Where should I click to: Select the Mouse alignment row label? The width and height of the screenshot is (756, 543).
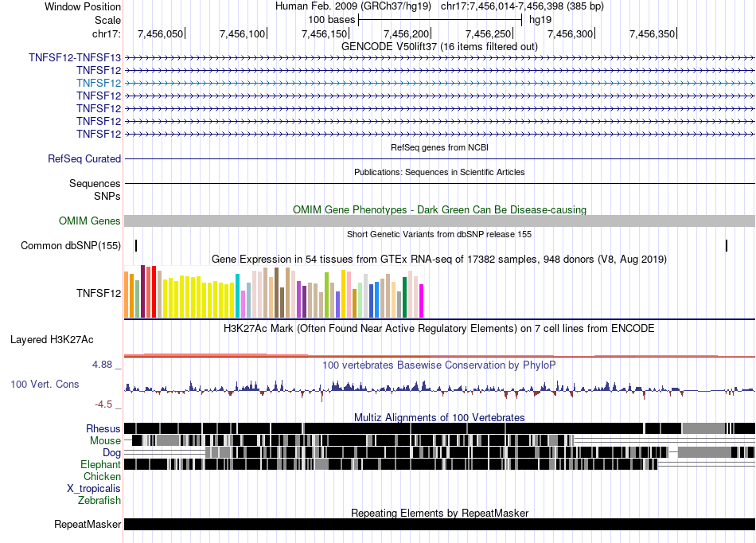click(105, 441)
